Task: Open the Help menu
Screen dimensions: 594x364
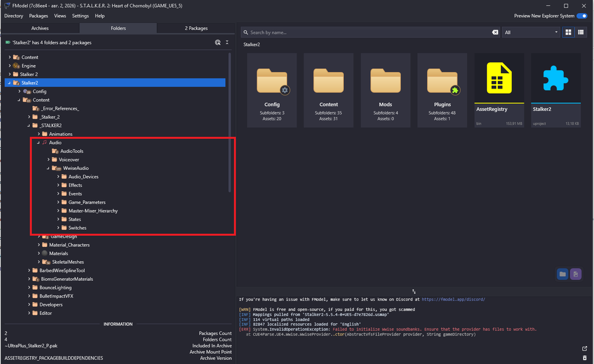Action: click(x=100, y=16)
